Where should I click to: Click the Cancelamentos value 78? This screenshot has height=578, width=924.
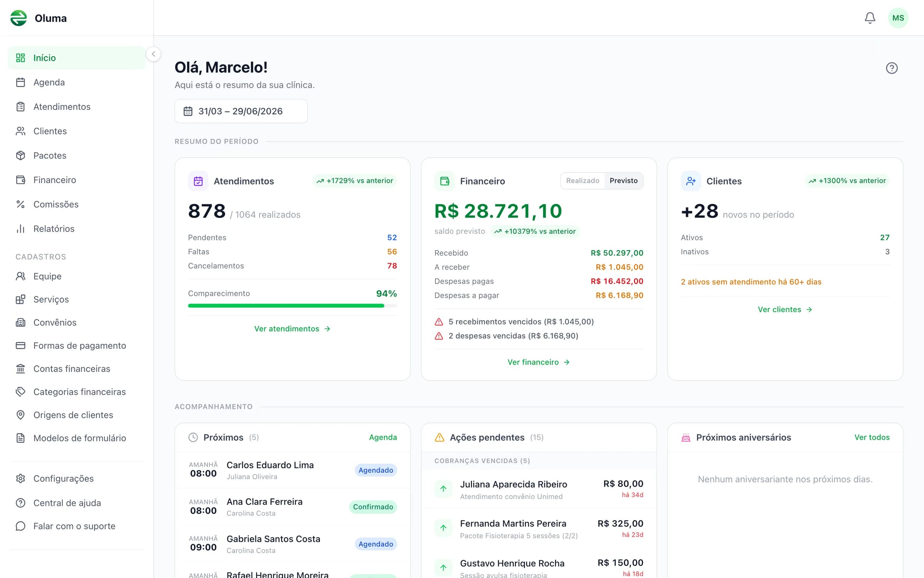[392, 266]
